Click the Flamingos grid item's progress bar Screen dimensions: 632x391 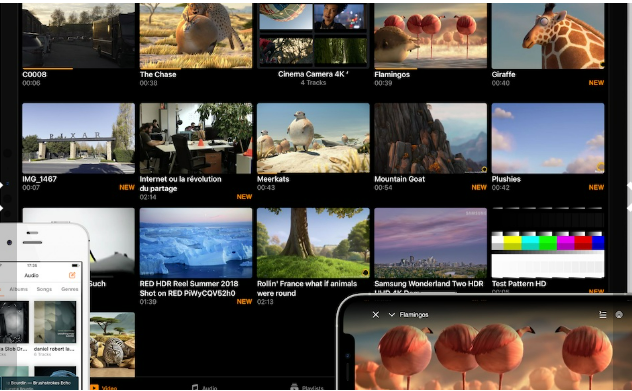395,69
